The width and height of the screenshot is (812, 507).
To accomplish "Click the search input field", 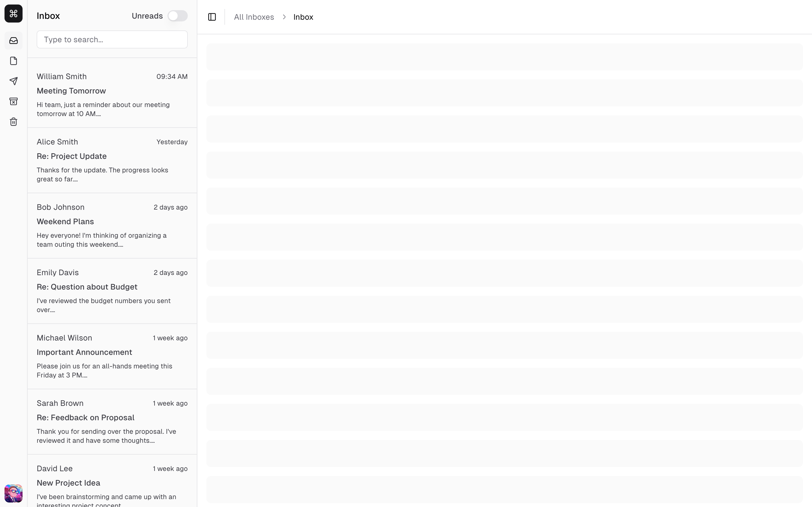I will tap(112, 39).
